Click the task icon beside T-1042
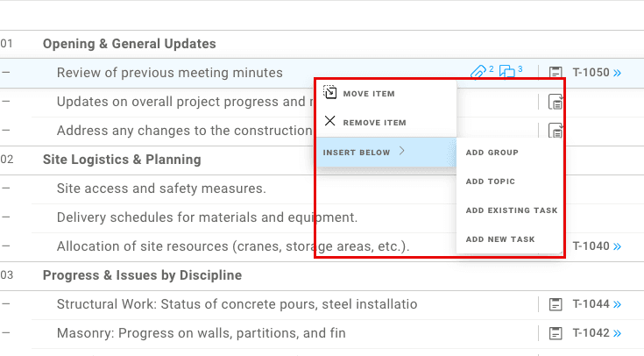The width and height of the screenshot is (644, 356). [x=555, y=333]
